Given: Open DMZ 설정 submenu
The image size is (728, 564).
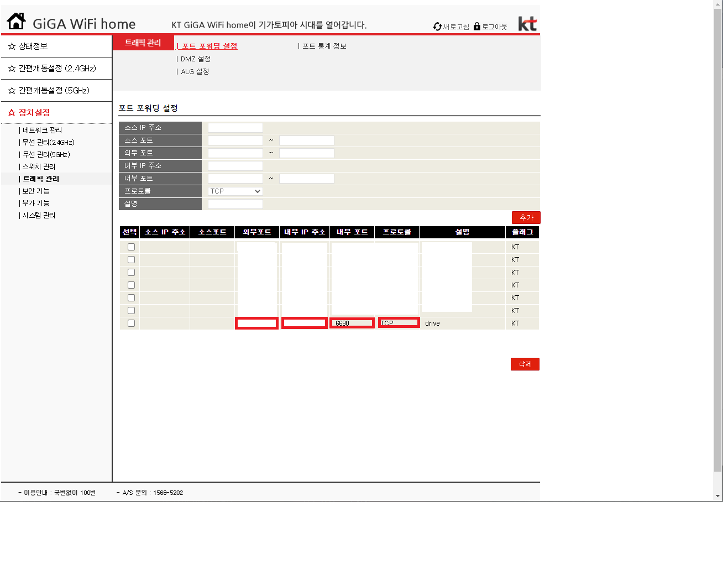Looking at the screenshot, I should tap(196, 59).
